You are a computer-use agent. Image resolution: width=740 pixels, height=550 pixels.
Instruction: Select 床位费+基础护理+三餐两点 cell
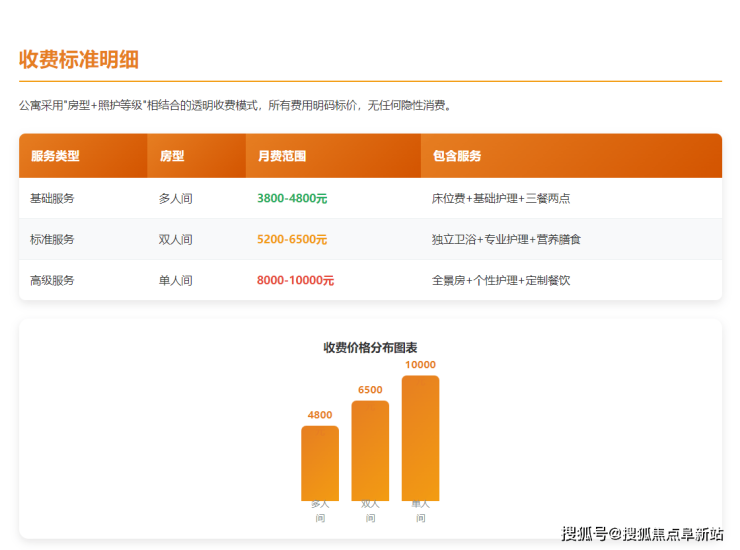click(x=501, y=199)
